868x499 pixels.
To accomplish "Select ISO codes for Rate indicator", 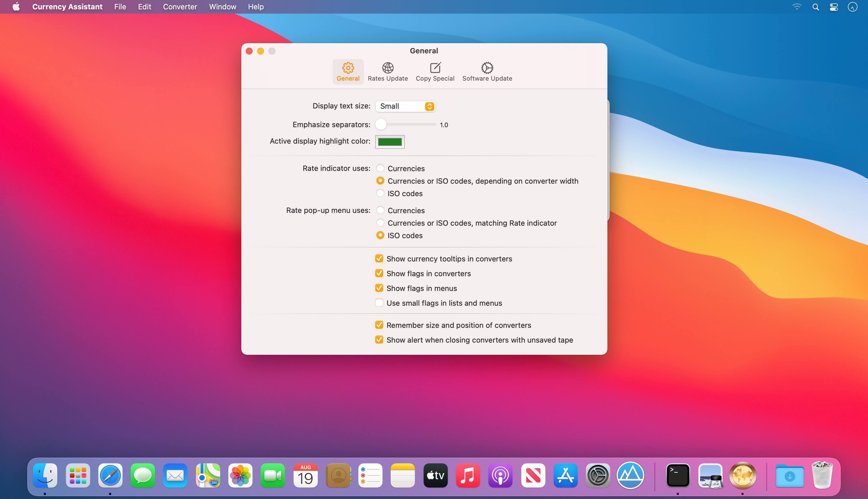I will (x=380, y=193).
